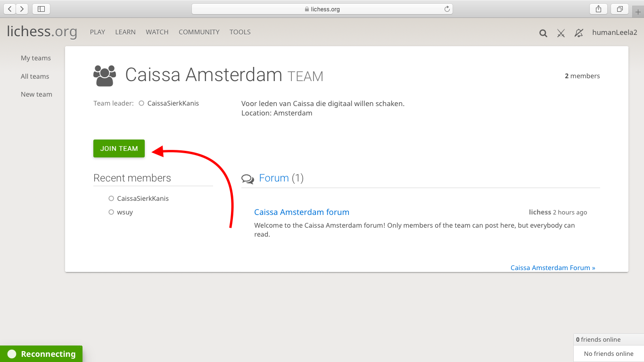Click the Reconnecting status indicator
The height and width of the screenshot is (362, 644).
pos(41,354)
